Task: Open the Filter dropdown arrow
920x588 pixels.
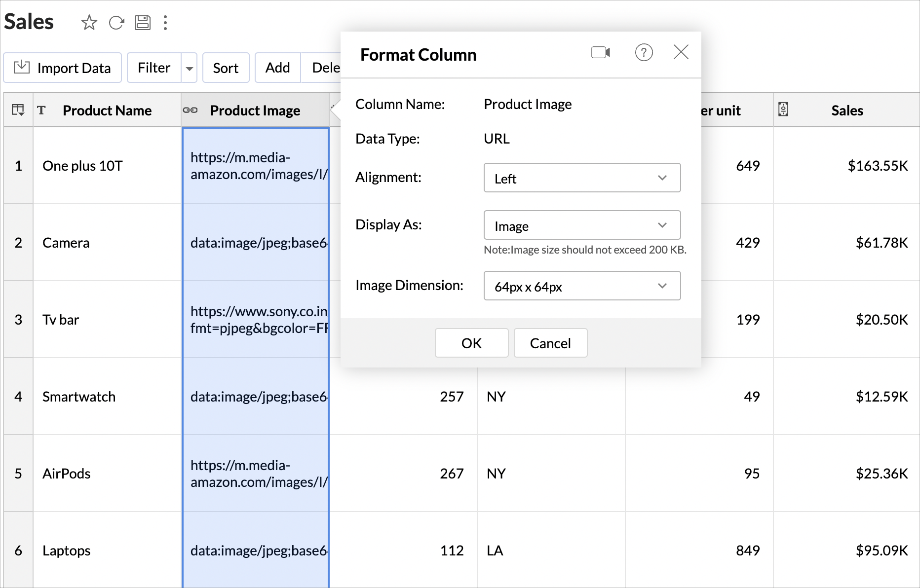Action: [189, 68]
